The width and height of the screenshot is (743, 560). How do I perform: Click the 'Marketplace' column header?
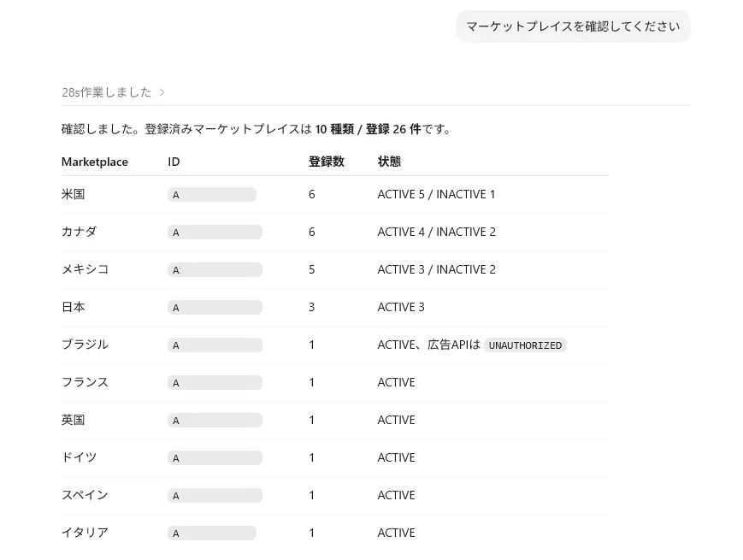(95, 162)
